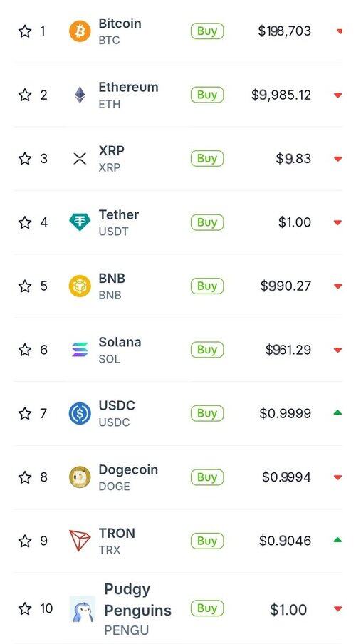Click the Dogecoin logo icon
The image size is (356, 644).
coord(80,477)
